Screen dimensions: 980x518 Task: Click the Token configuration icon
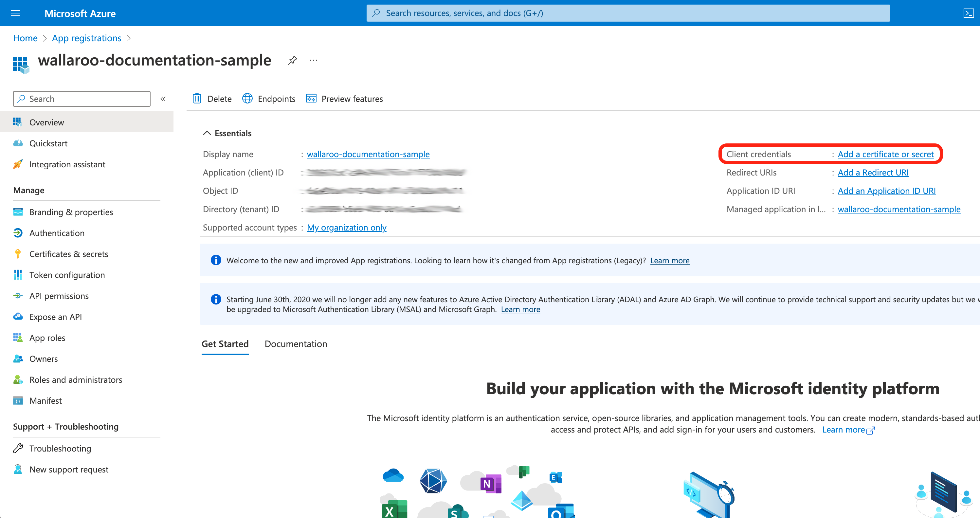click(x=17, y=275)
